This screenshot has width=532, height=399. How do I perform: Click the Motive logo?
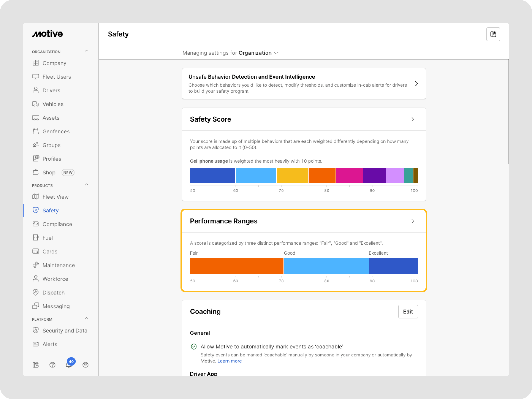47,34
